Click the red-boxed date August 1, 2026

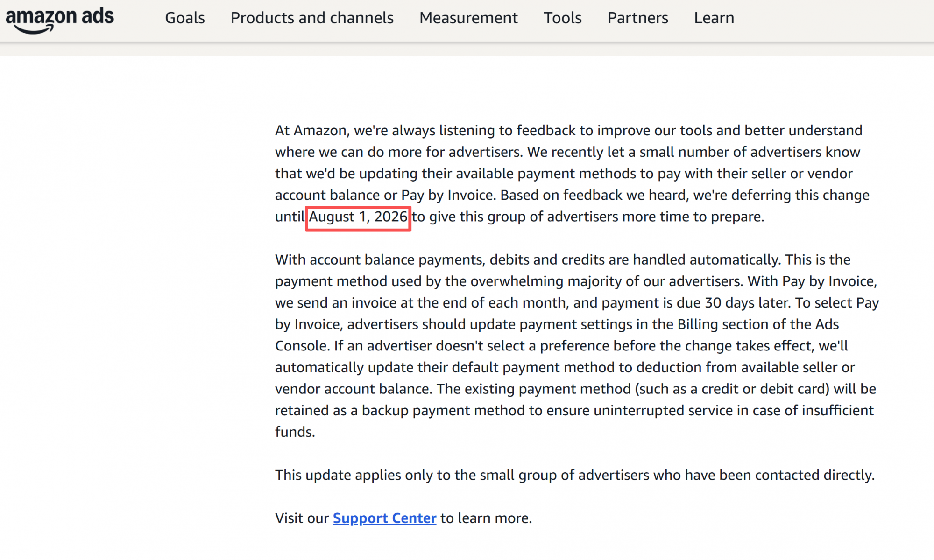coord(358,217)
